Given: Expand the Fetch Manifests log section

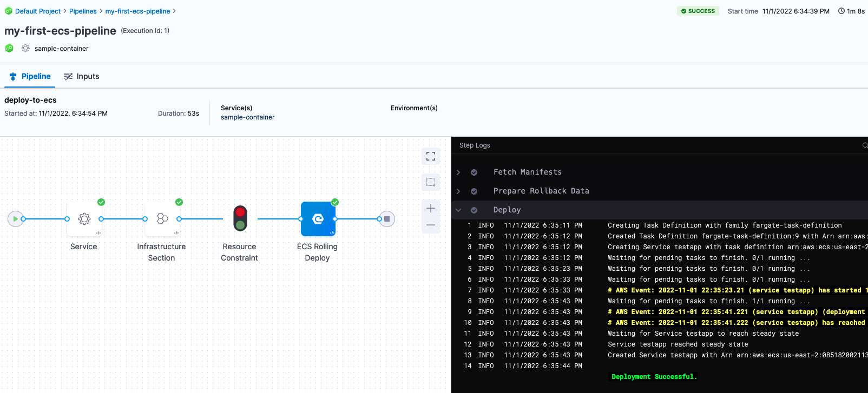Looking at the screenshot, I should click(458, 172).
